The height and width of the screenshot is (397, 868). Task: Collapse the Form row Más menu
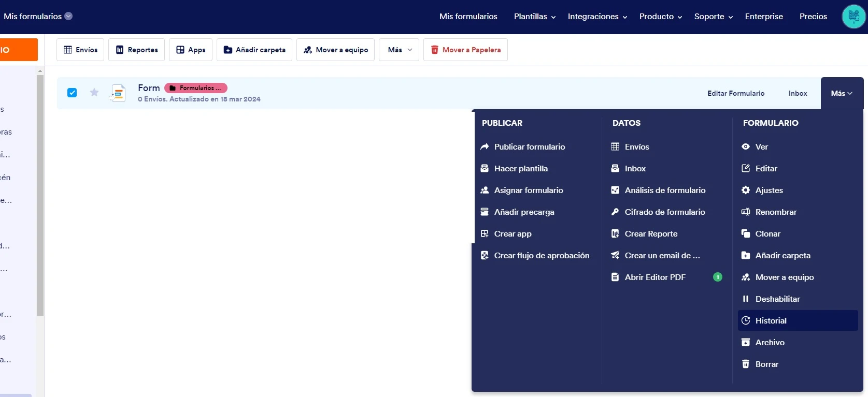pos(842,93)
